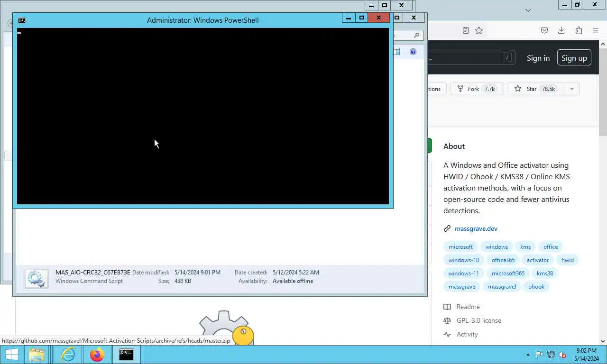
Task: Select the activator topic tag
Action: point(538,260)
